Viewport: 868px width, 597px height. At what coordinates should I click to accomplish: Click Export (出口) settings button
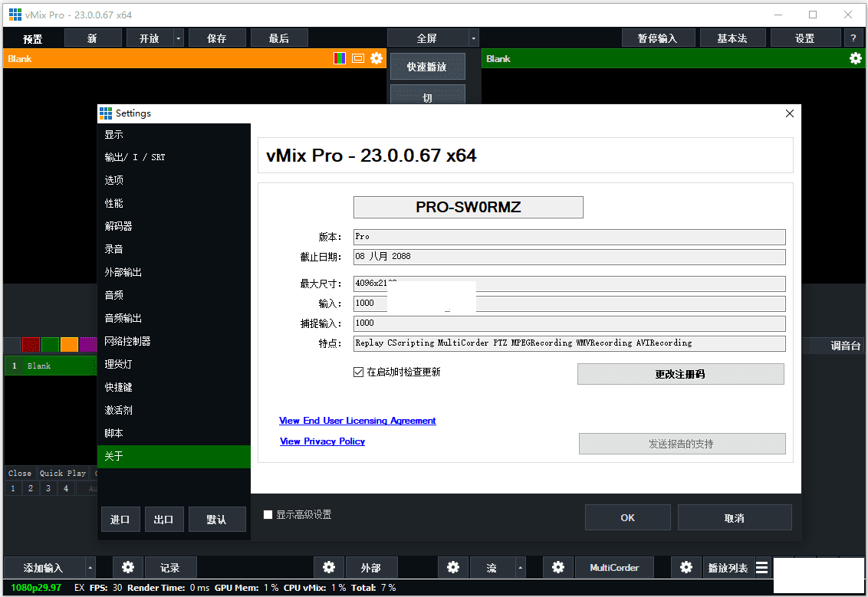pos(164,519)
